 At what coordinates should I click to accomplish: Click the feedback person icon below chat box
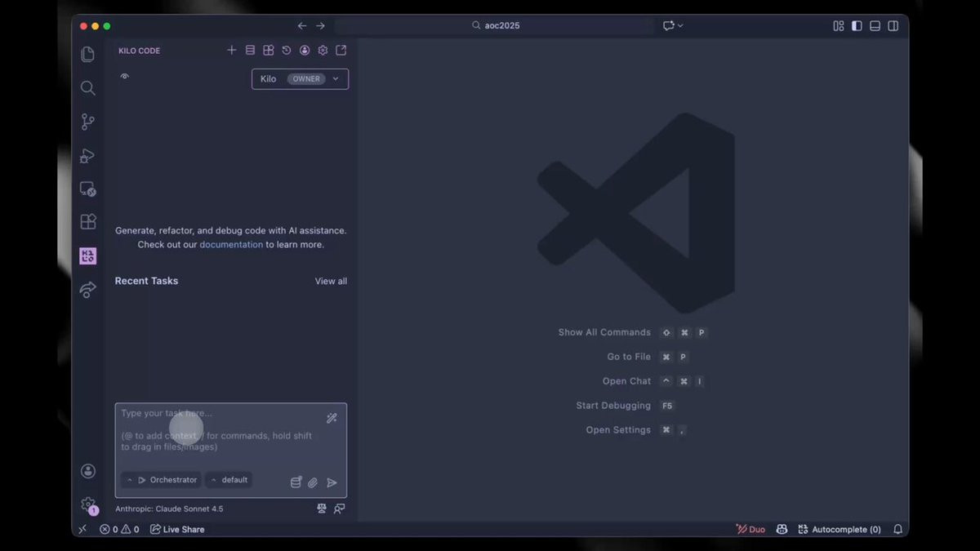(x=339, y=509)
